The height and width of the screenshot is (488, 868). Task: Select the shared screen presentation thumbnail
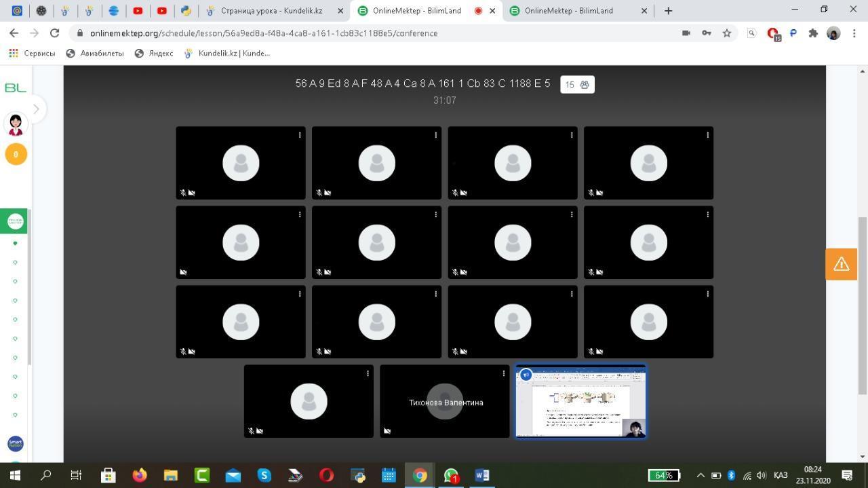580,402
